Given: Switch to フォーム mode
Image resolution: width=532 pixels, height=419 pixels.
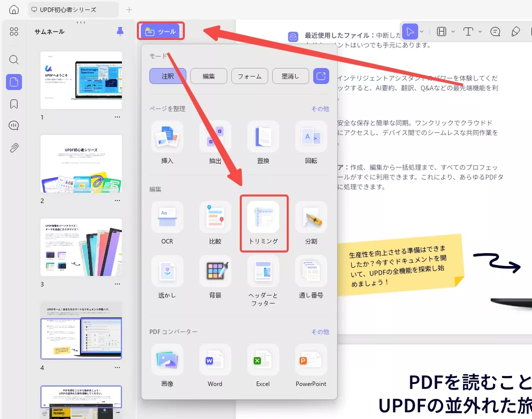Looking at the screenshot, I should click(x=250, y=76).
